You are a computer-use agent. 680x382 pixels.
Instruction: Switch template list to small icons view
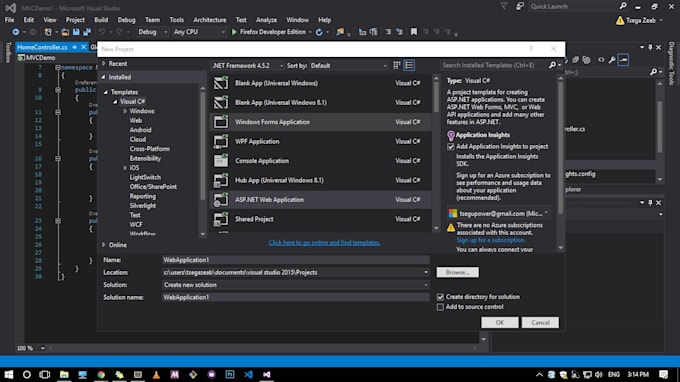396,65
